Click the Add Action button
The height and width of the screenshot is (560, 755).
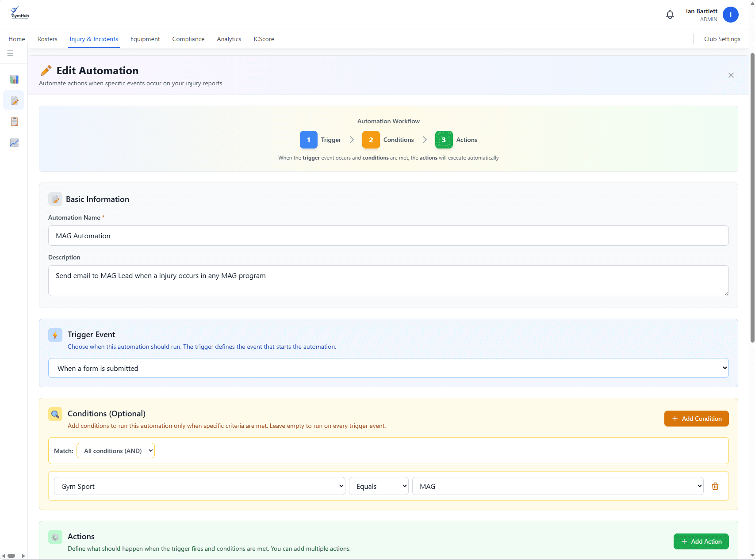click(x=701, y=541)
